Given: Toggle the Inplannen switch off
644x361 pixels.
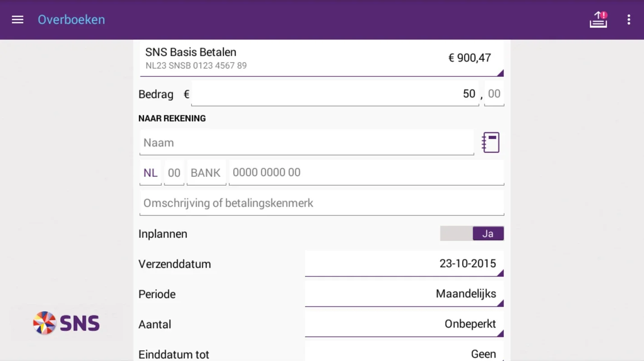Looking at the screenshot, I should (x=472, y=234).
